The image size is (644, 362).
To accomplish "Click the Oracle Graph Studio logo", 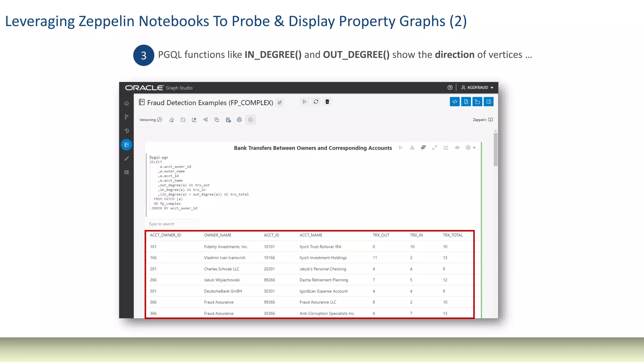I will click(x=159, y=88).
